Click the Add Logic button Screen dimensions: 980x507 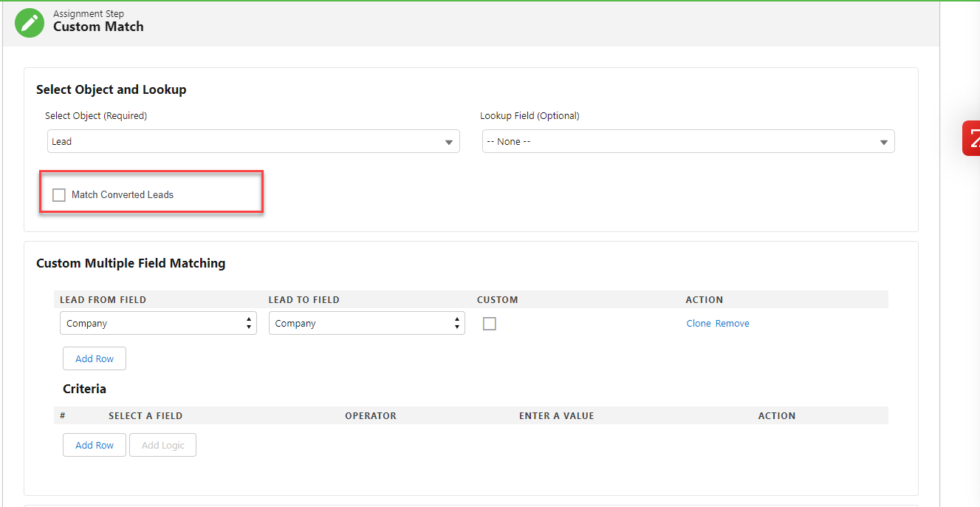point(162,446)
